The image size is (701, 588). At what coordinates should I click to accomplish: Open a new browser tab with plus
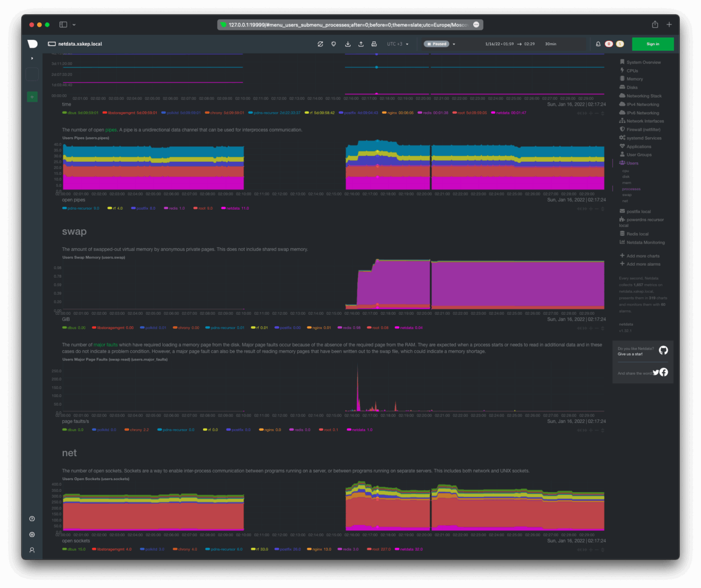pyautogui.click(x=669, y=24)
